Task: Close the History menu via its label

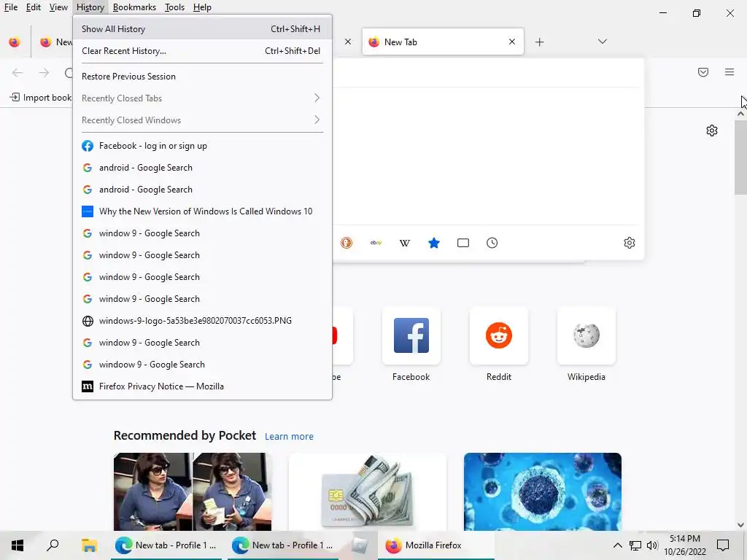Action: click(90, 7)
